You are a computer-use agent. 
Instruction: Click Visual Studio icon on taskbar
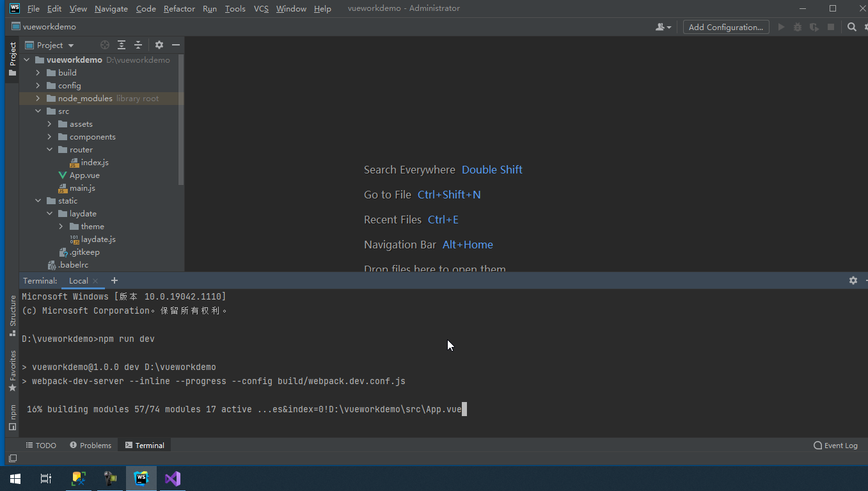click(x=173, y=478)
